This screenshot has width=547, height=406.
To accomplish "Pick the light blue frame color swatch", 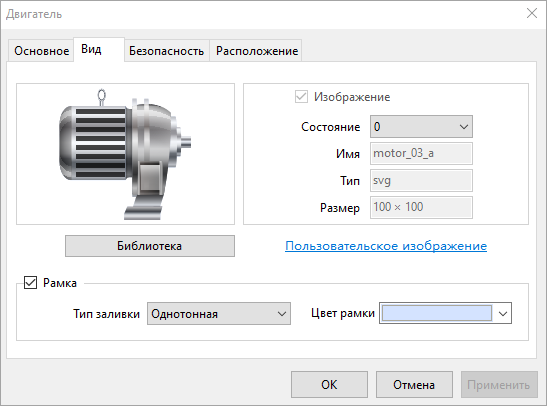I will point(437,313).
